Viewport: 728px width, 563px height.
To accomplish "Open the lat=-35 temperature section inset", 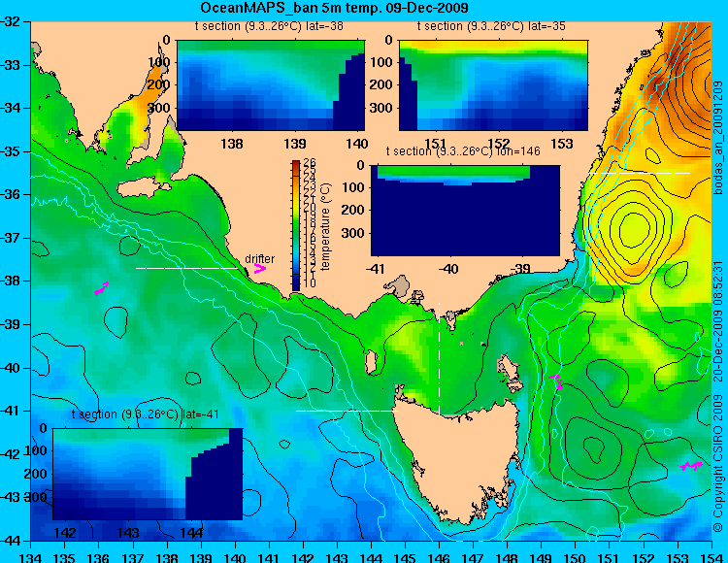I will 493,85.
